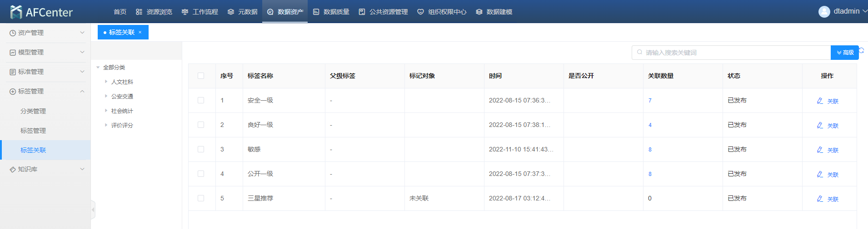868x229 pixels.
Task: Expand the 资产管理 sidebar section
Action: tap(45, 33)
